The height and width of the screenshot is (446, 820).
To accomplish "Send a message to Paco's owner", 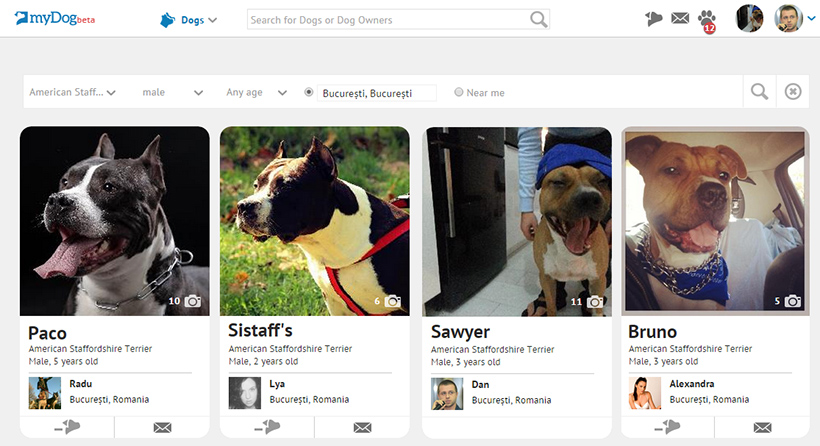I will click(162, 428).
